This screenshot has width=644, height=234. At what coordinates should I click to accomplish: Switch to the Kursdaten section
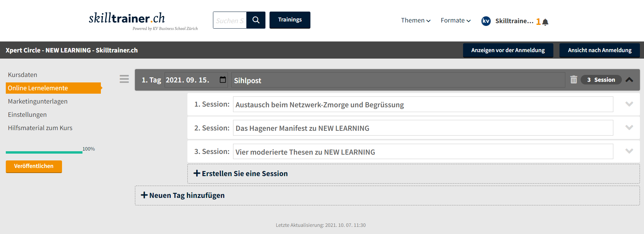coord(22,75)
